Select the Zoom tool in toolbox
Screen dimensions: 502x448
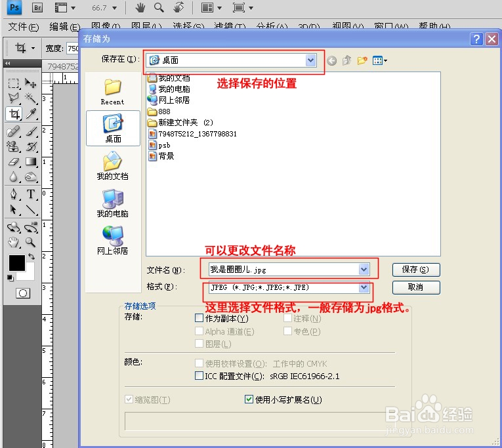coord(31,243)
